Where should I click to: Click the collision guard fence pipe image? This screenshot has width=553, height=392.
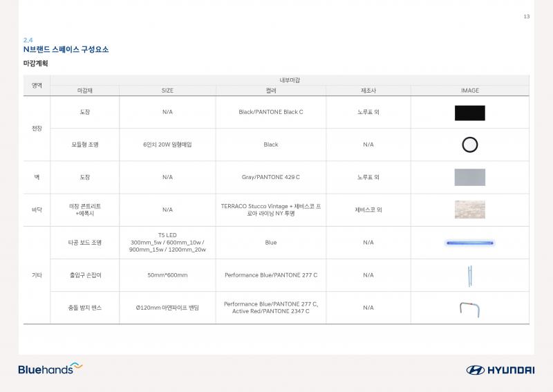point(470,308)
